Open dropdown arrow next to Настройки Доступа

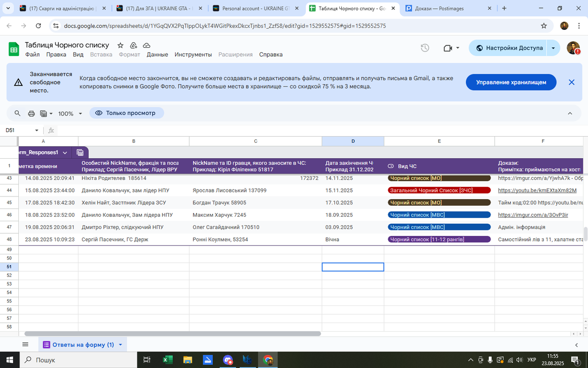coord(554,48)
